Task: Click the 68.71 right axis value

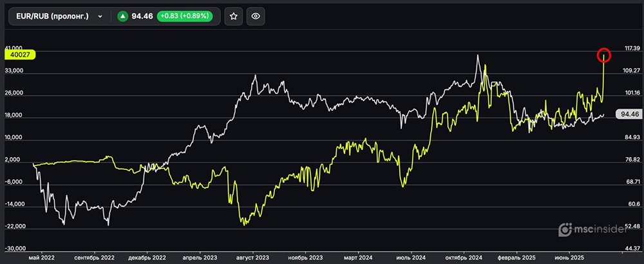Action: [633, 182]
